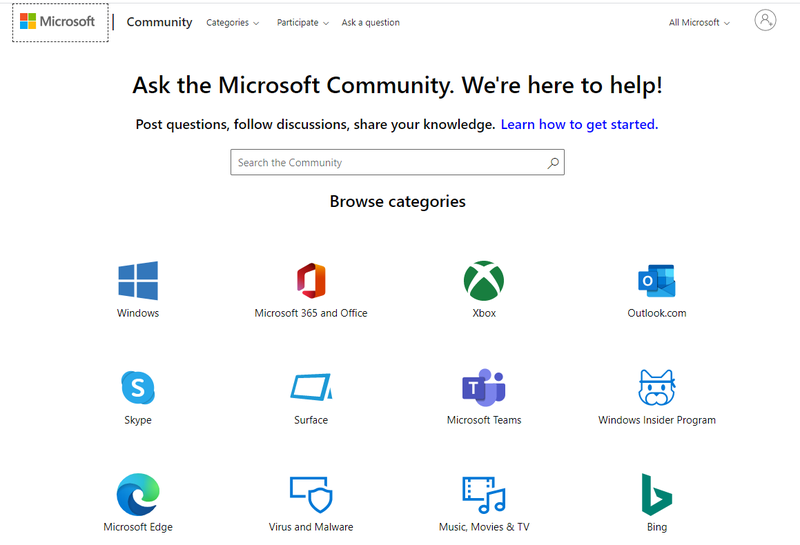Click the Browse categories heading
This screenshot has height=545, width=800.
click(397, 202)
